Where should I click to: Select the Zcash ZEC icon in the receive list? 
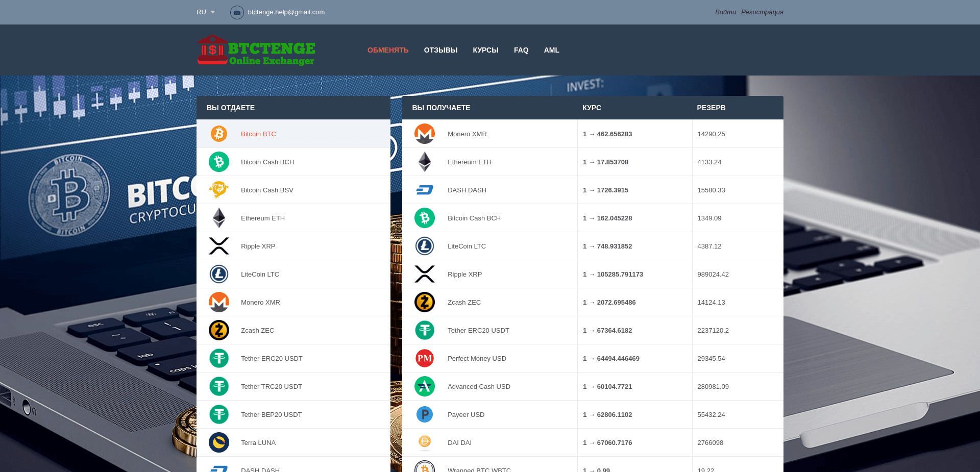coord(425,302)
